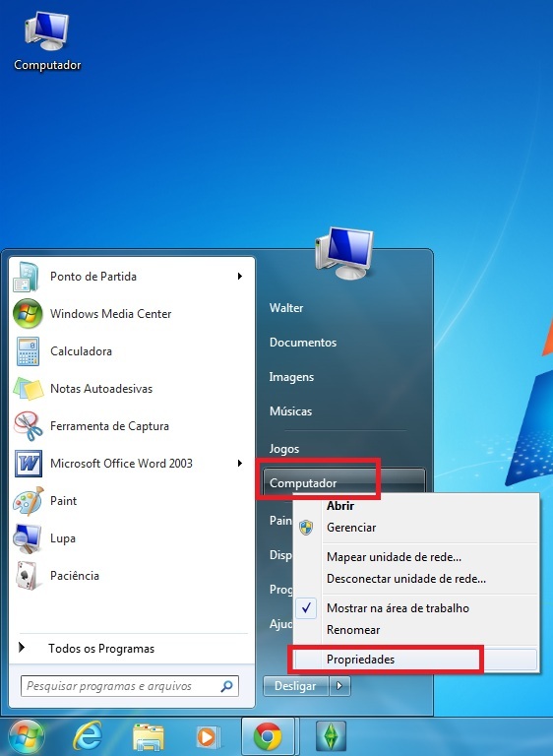Screen dimensions: 553x756
Task: Launch Paint palette icon in left list
Action: point(28,501)
